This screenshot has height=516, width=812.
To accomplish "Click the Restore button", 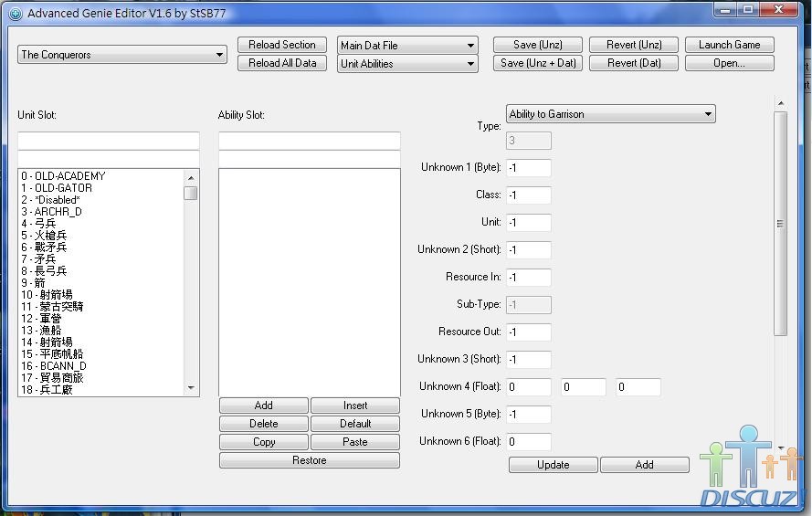I will pyautogui.click(x=309, y=460).
